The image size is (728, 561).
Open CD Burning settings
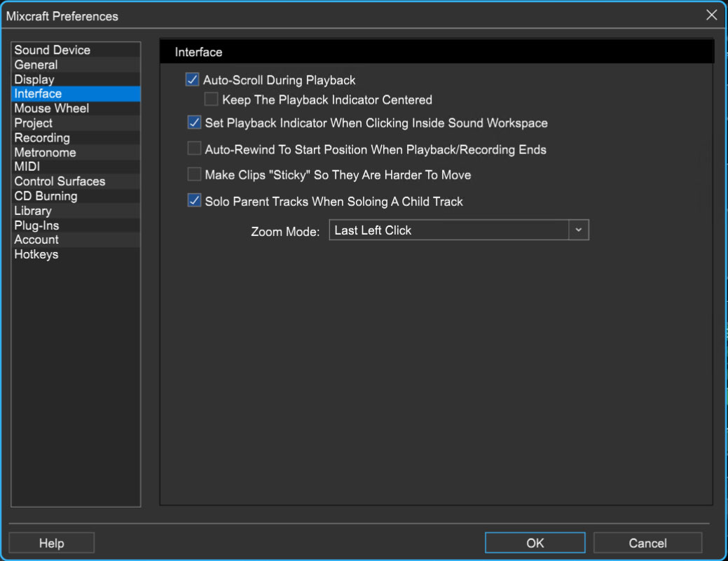(x=76, y=196)
